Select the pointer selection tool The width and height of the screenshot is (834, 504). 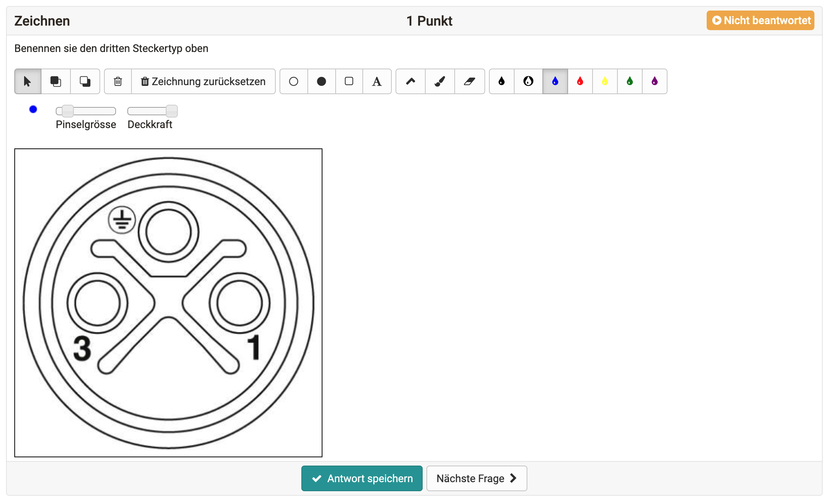27,81
